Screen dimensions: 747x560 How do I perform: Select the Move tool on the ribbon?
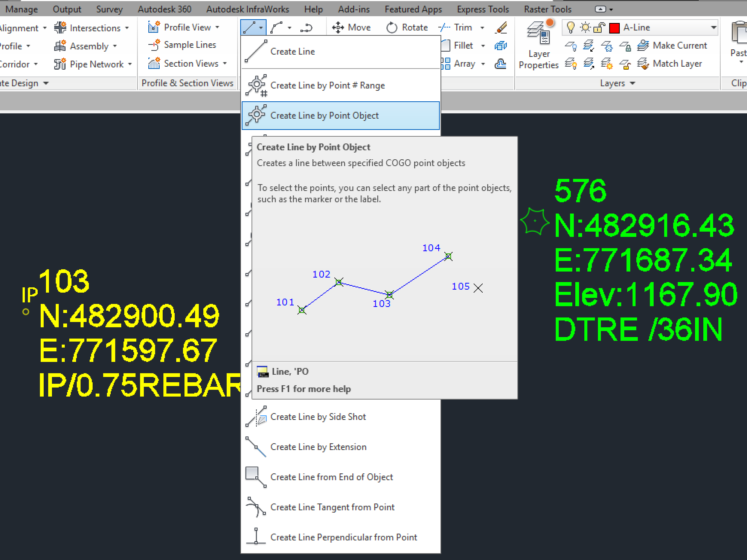click(352, 27)
